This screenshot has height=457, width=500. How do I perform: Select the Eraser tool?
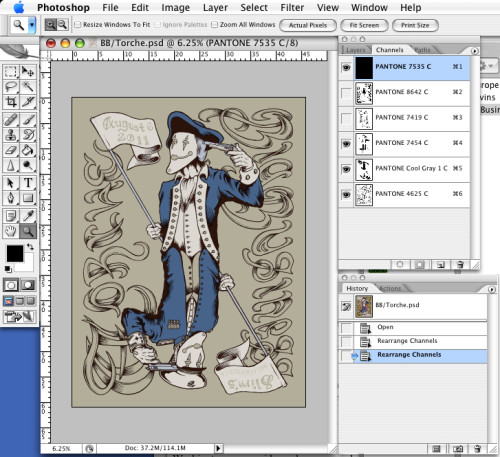coord(11,150)
